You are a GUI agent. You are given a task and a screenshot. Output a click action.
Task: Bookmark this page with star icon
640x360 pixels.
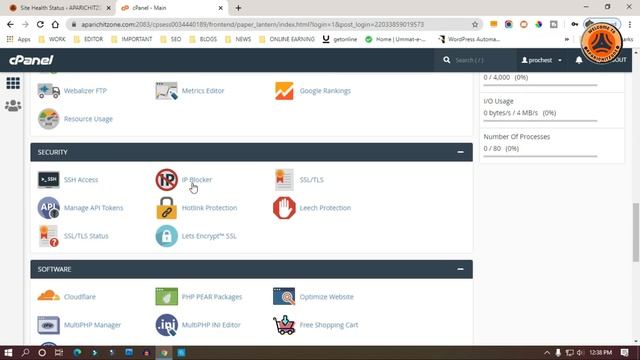475,24
